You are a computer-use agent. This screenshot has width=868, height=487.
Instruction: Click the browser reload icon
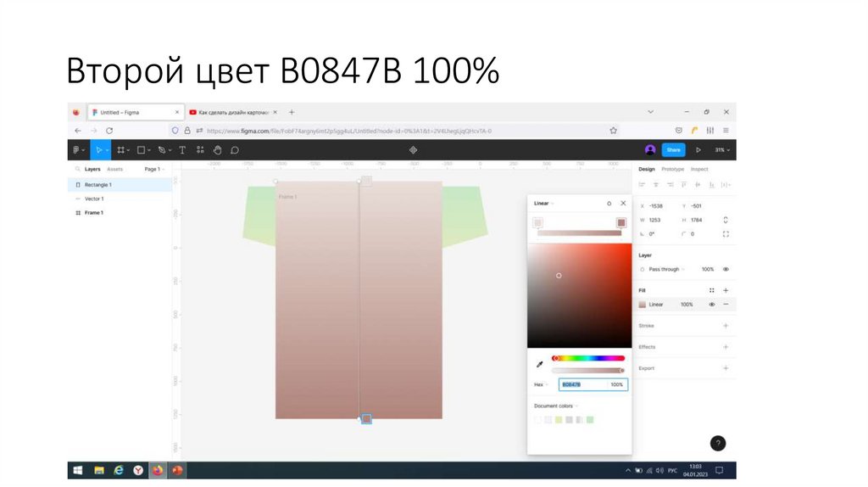click(109, 131)
